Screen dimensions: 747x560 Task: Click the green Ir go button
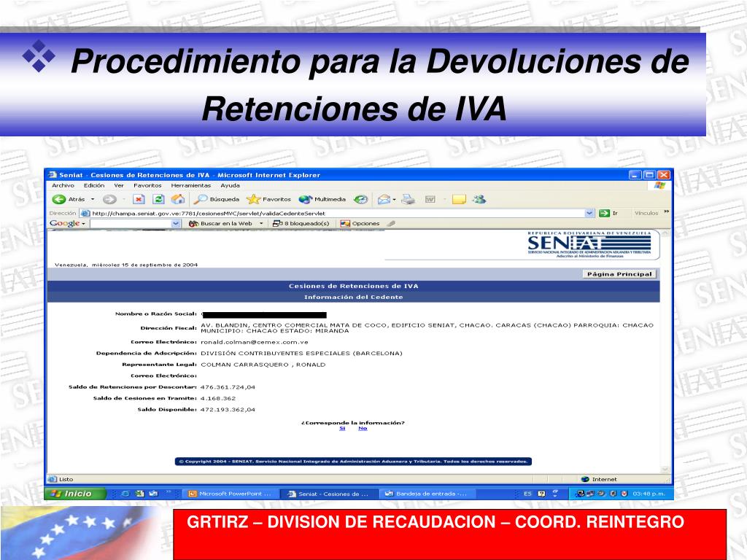[609, 213]
